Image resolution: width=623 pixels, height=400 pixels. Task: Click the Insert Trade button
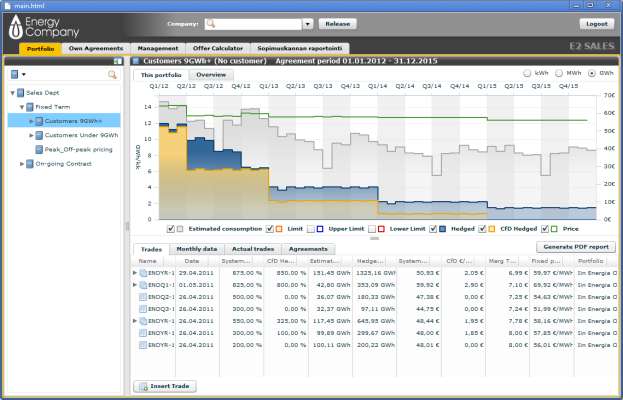point(165,386)
